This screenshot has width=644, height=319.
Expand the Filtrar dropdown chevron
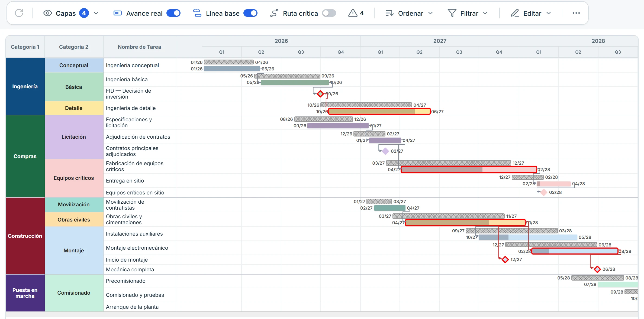coord(485,13)
